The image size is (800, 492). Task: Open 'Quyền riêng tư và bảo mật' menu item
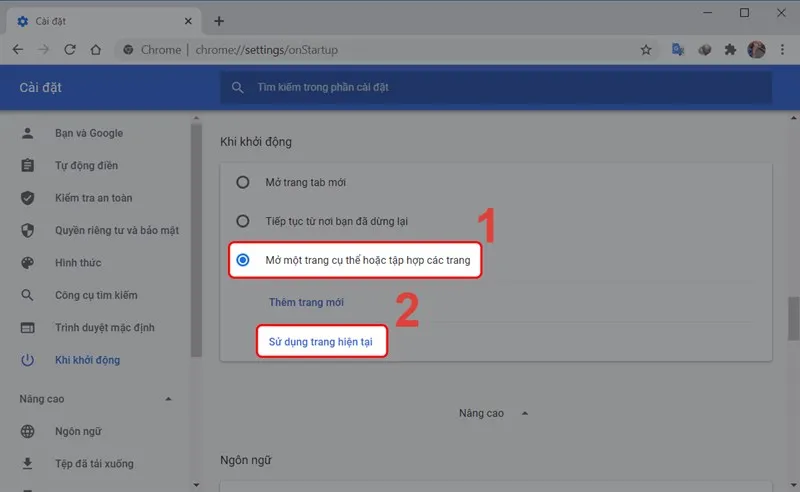[x=116, y=230]
